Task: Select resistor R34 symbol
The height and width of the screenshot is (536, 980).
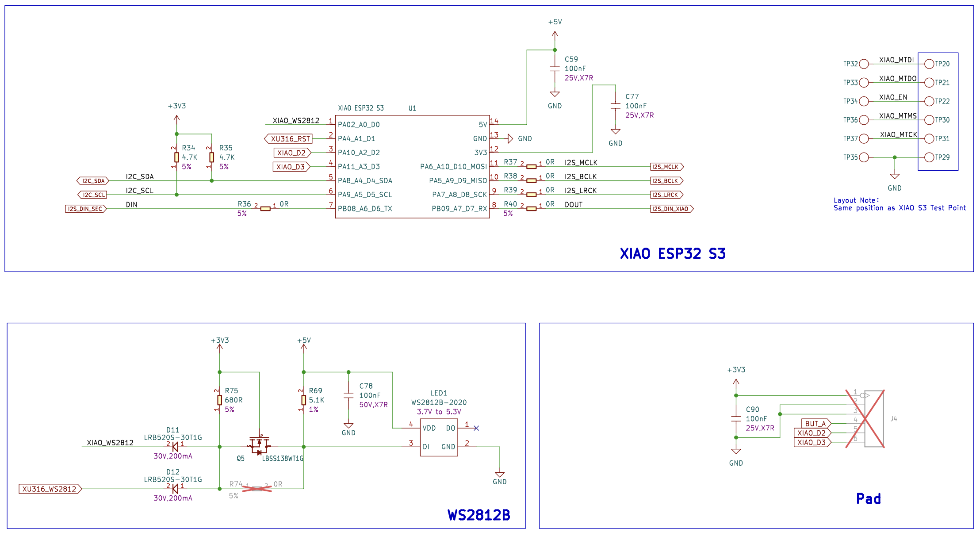Action: point(176,157)
